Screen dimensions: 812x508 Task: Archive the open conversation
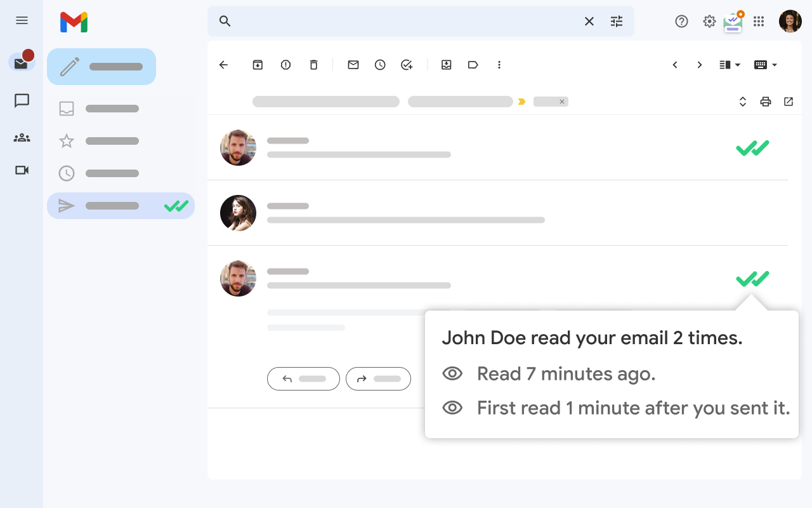[x=258, y=64]
